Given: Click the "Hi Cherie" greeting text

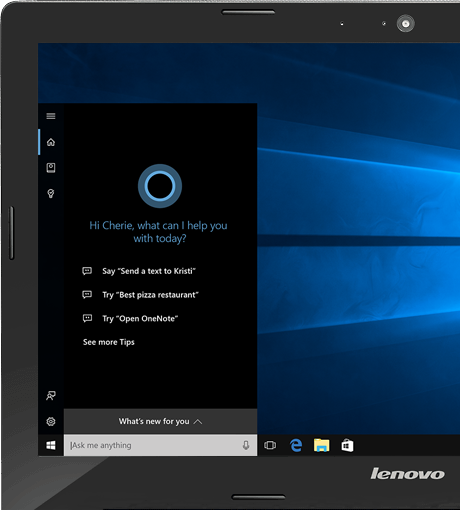Looking at the screenshot, I should point(158,232).
